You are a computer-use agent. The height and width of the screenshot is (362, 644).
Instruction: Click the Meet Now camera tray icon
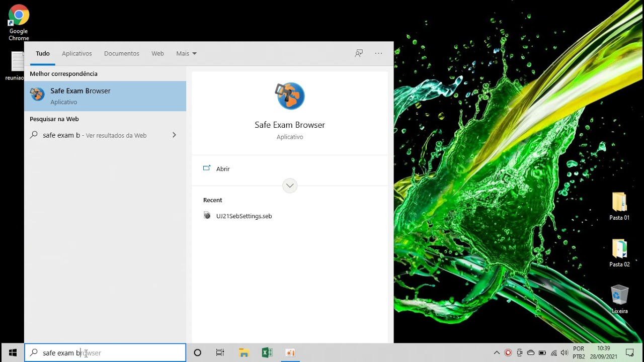pyautogui.click(x=520, y=352)
